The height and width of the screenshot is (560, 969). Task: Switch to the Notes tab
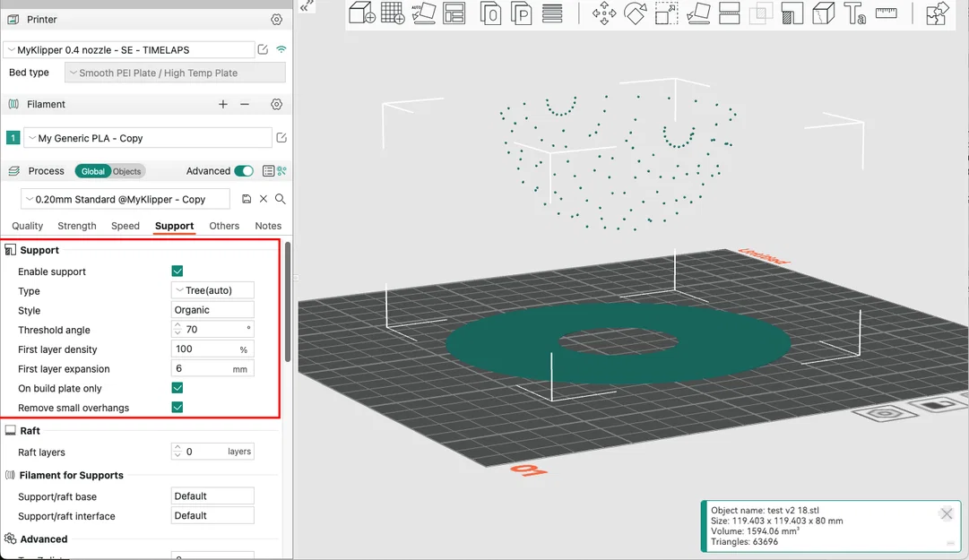pos(268,226)
